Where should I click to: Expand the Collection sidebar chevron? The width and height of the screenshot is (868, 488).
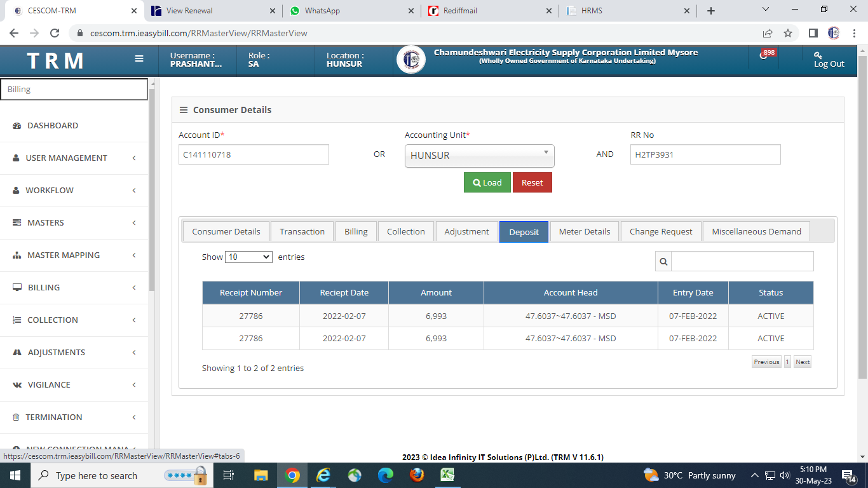[134, 320]
